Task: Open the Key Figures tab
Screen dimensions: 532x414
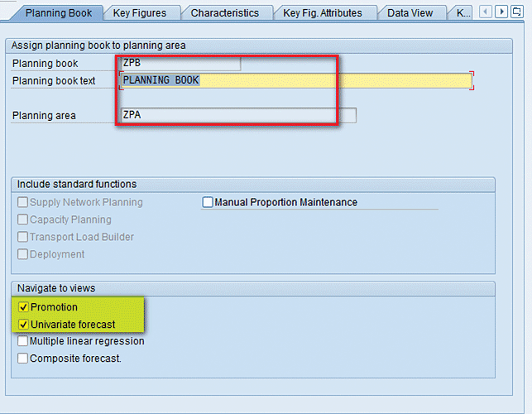Action: (x=140, y=13)
